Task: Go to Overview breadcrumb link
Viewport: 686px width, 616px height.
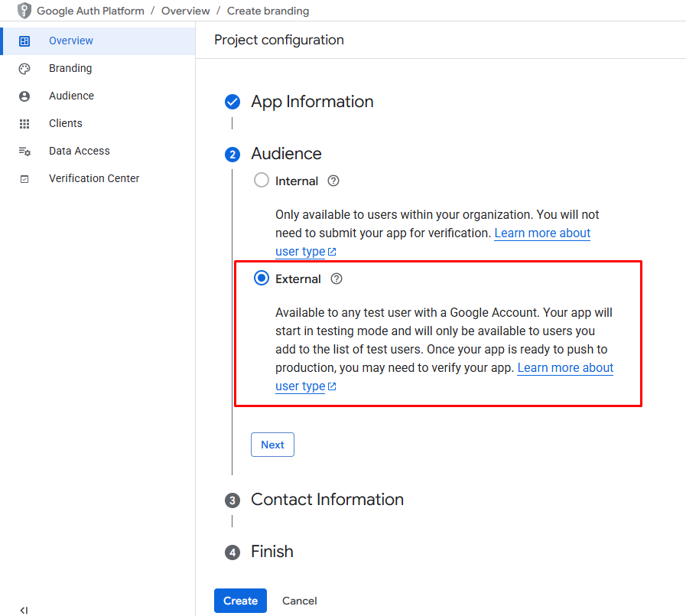Action: point(186,11)
